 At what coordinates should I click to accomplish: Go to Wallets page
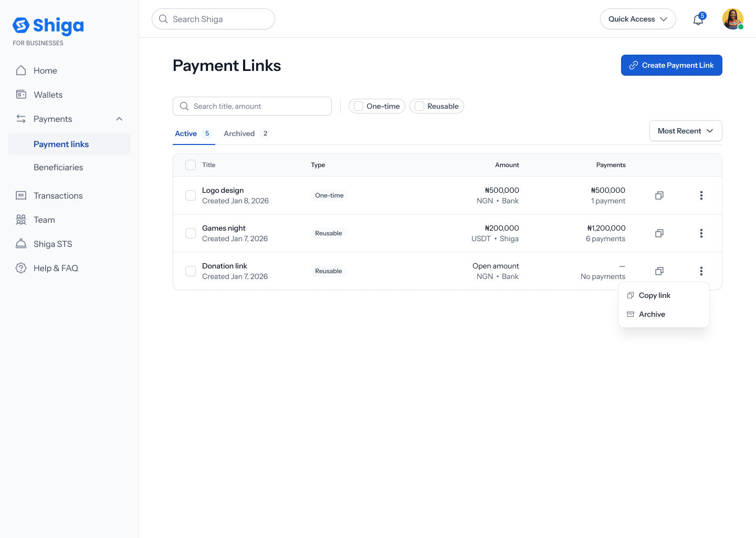pos(48,95)
